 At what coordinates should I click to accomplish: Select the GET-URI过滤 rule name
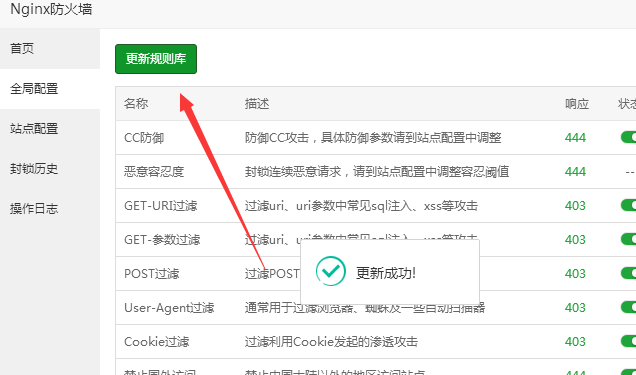[161, 206]
